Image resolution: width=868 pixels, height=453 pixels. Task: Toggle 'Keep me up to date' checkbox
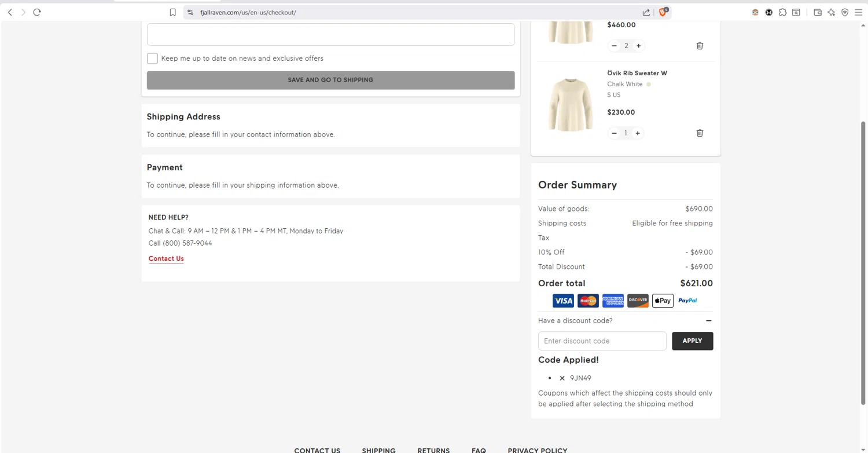click(x=152, y=59)
